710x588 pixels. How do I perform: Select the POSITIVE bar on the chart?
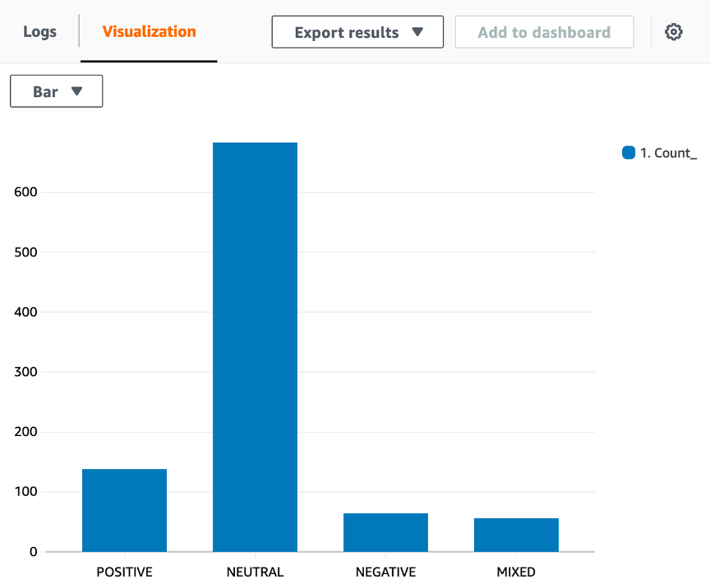(124, 509)
